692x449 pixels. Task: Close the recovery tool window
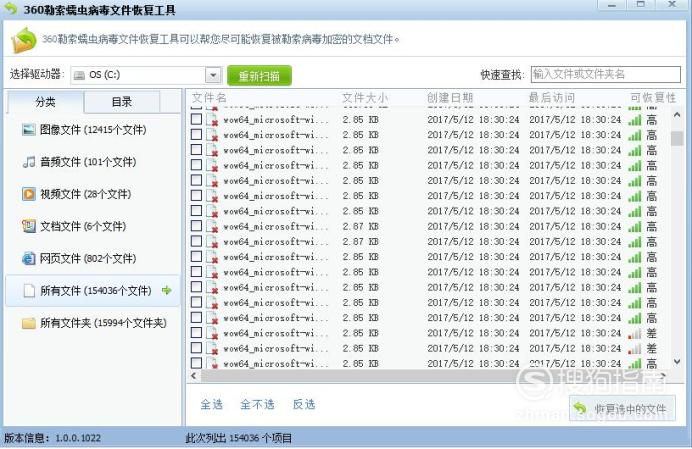tap(672, 5)
